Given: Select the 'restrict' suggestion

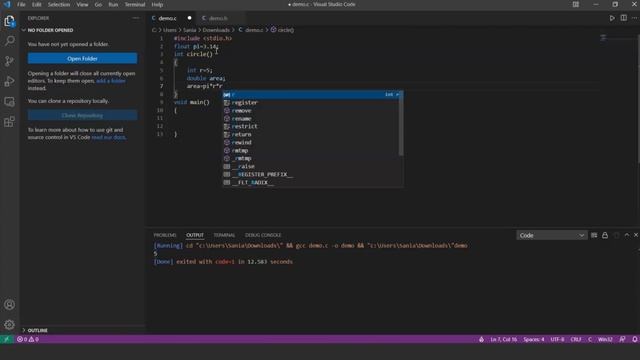Looking at the screenshot, I should click(x=312, y=127).
